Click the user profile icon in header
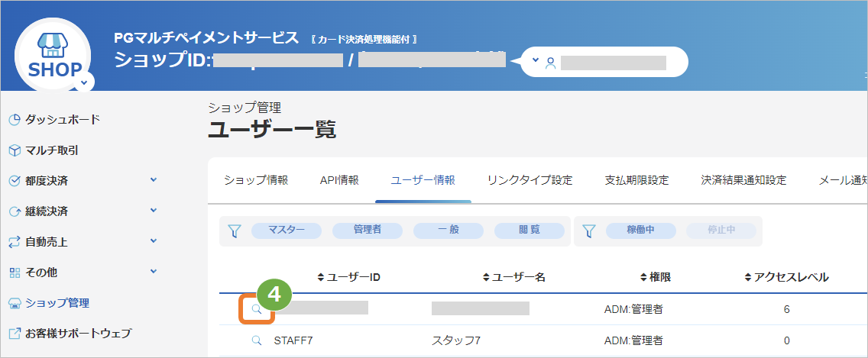 point(550,63)
